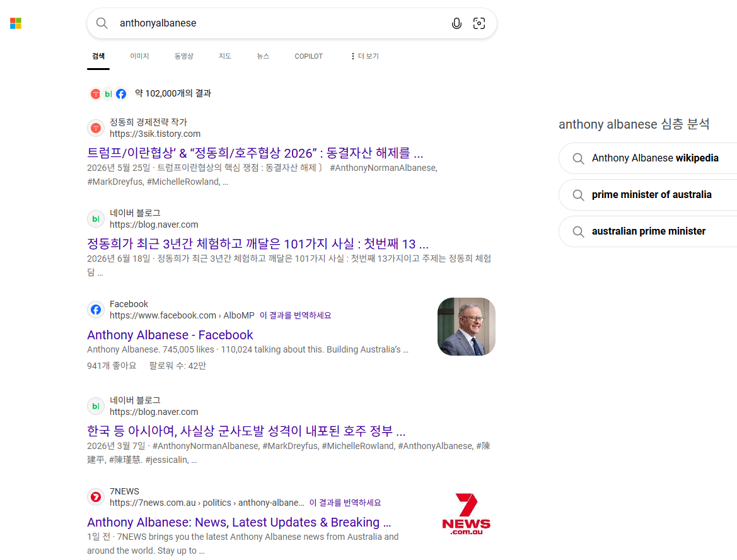Viewport: 737px width, 560px height.
Task: Click 팔로워 수: 42만 text
Action: tap(178, 366)
